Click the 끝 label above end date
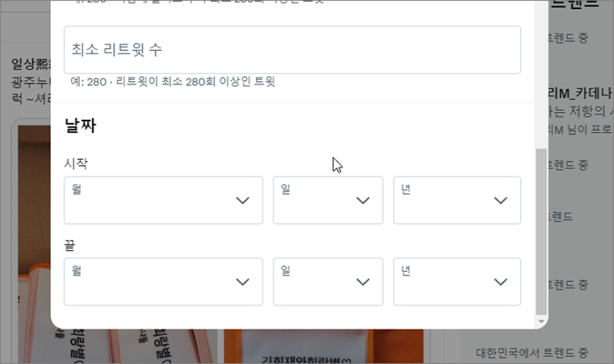The width and height of the screenshot is (614, 364). [x=70, y=245]
